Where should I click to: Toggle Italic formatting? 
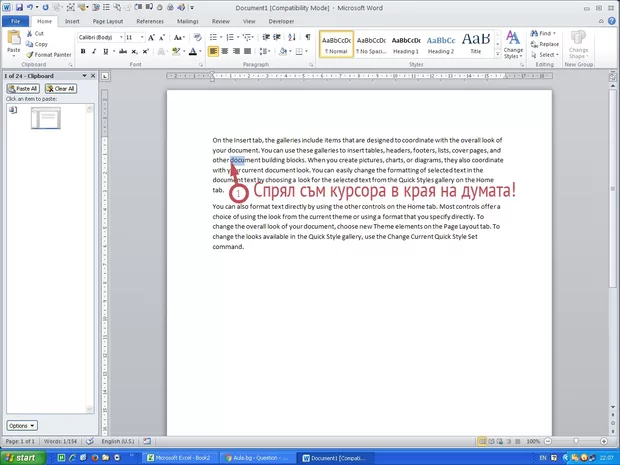pyautogui.click(x=92, y=51)
